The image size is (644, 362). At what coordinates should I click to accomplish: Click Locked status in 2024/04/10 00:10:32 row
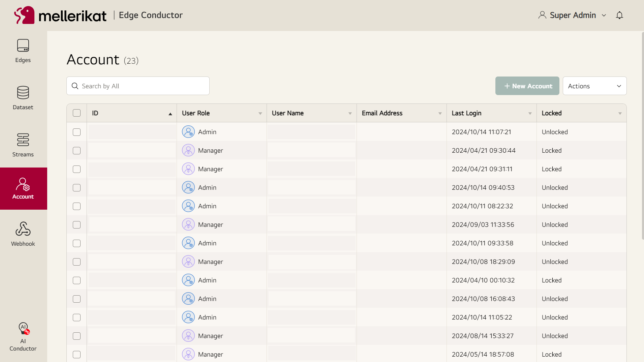tap(552, 280)
